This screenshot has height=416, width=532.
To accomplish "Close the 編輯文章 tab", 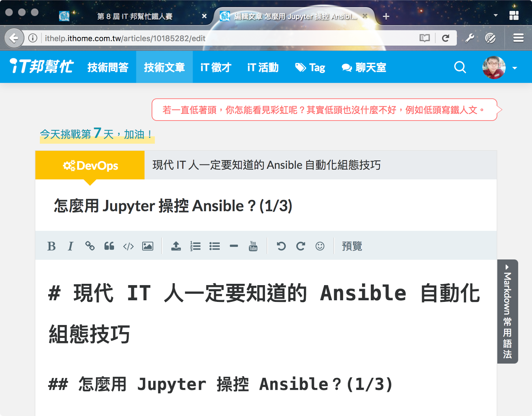I will pyautogui.click(x=365, y=16).
